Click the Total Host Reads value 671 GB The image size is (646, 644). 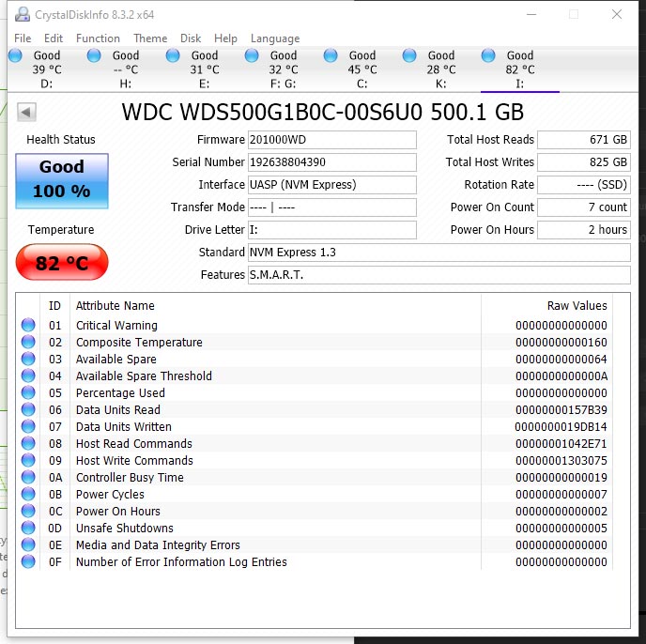tap(584, 140)
